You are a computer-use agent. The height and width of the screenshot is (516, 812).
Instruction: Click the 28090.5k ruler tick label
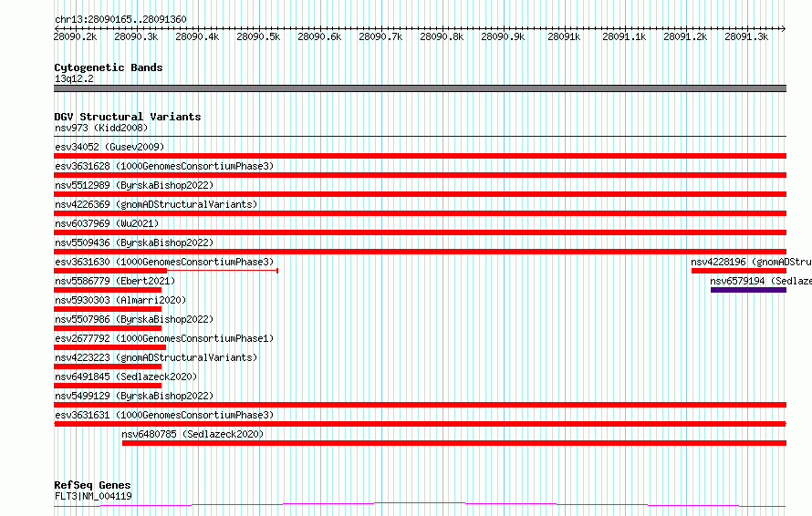tap(258, 36)
